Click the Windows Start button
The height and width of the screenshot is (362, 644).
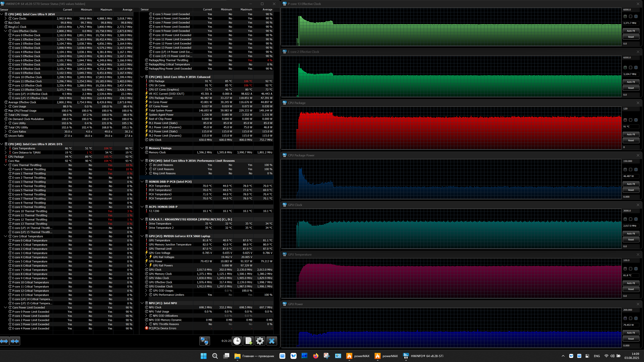[x=204, y=356]
